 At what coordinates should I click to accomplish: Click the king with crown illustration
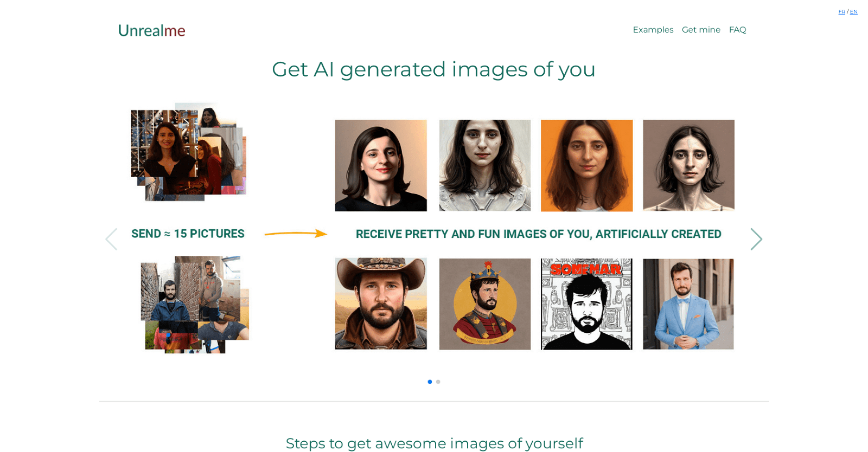coord(484,304)
